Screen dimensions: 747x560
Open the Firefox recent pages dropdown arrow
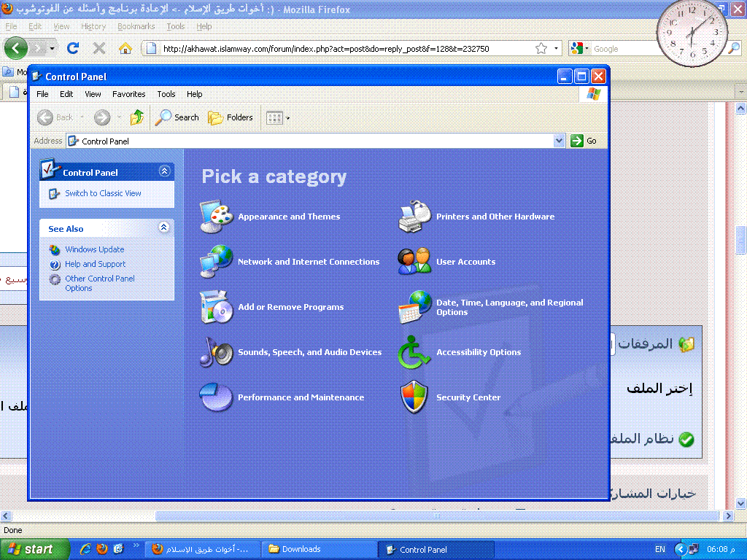52,48
